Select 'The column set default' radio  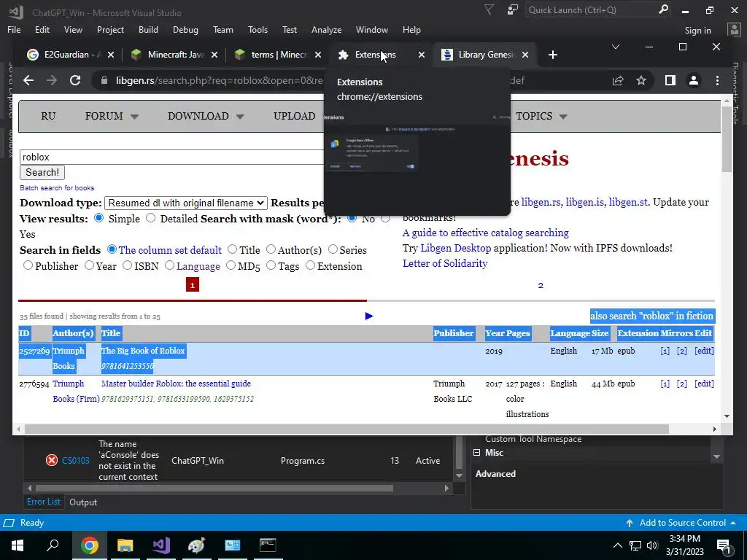tap(112, 249)
